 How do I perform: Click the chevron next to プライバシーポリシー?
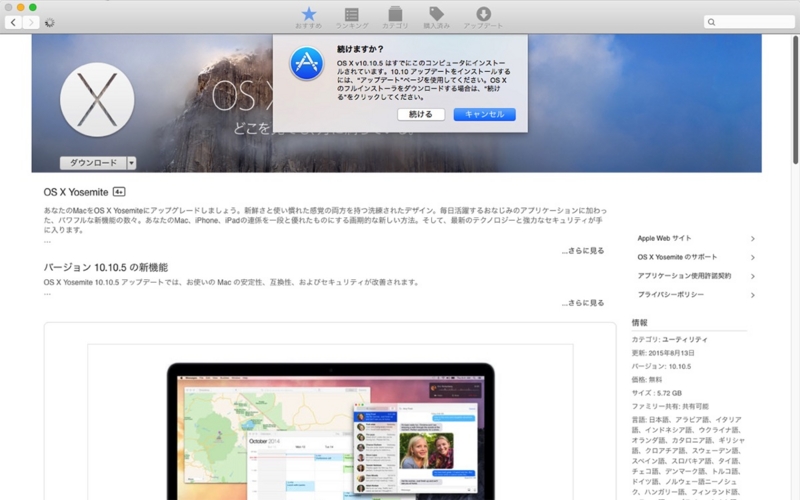click(x=753, y=295)
